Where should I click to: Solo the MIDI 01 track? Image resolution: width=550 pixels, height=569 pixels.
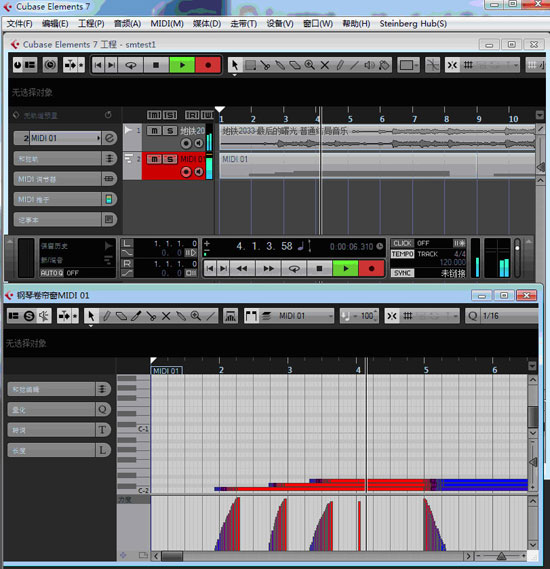pyautogui.click(x=170, y=159)
